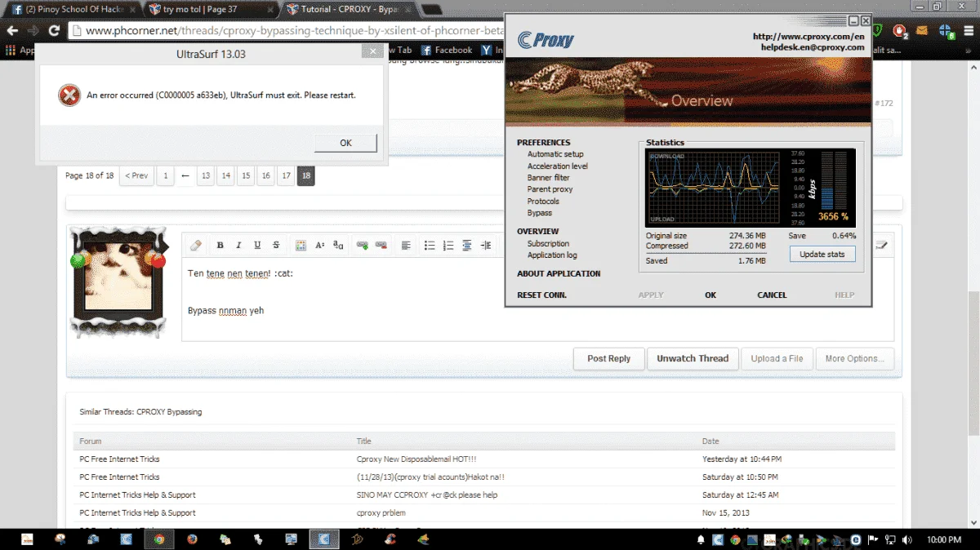
Task: Open 'Cproxy New Disposablemail HOT!!!' thread
Action: [x=416, y=459]
